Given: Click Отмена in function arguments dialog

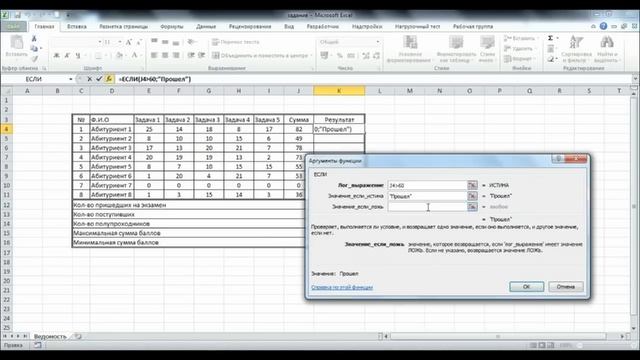Looking at the screenshot, I should pos(566,287).
